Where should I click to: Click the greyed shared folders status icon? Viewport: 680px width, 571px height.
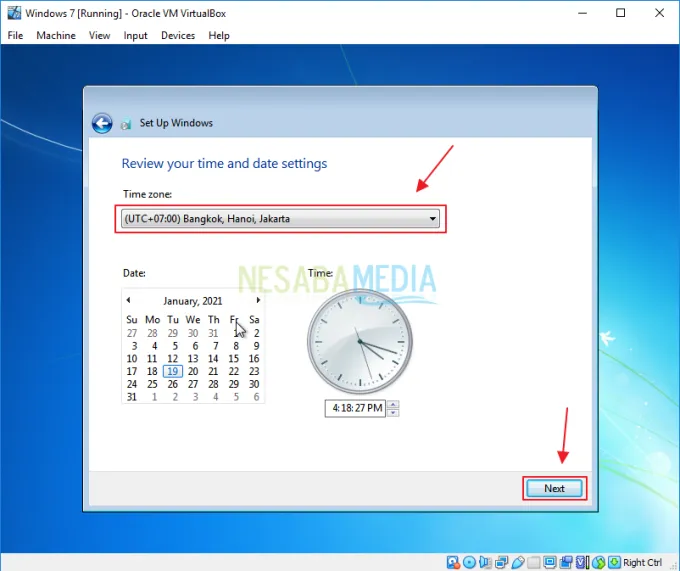533,562
